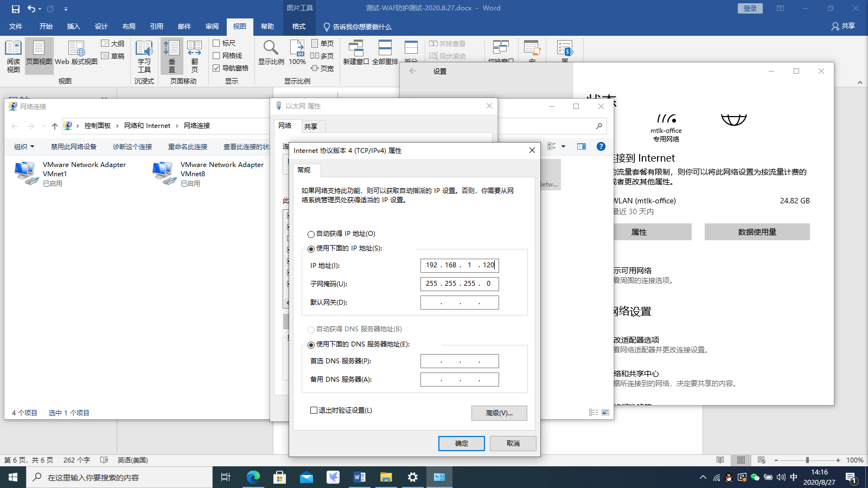Collapse the Word ribbon arrow
This screenshot has width=868, height=488.
pos(860,82)
